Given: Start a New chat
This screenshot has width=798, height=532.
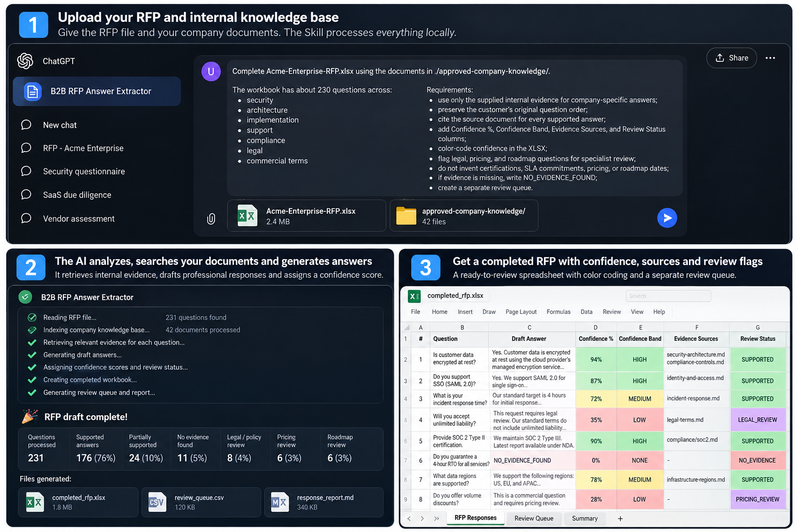Looking at the screenshot, I should click(60, 125).
